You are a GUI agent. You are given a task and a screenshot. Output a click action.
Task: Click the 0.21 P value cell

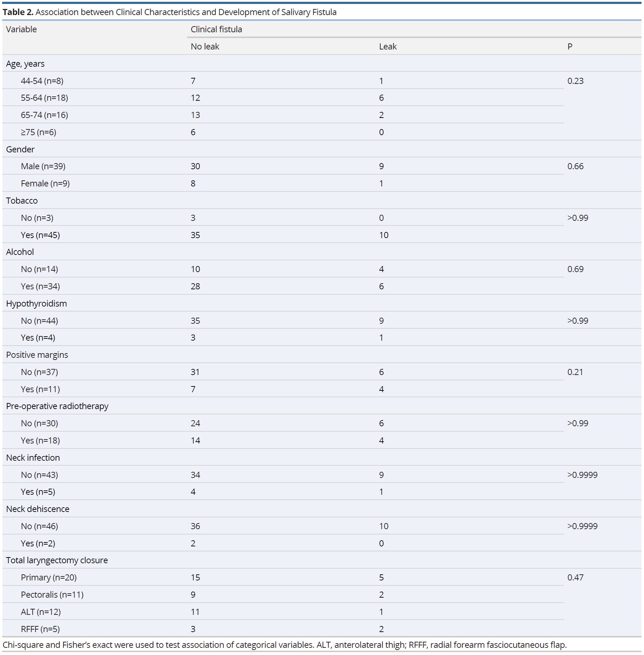(x=575, y=372)
